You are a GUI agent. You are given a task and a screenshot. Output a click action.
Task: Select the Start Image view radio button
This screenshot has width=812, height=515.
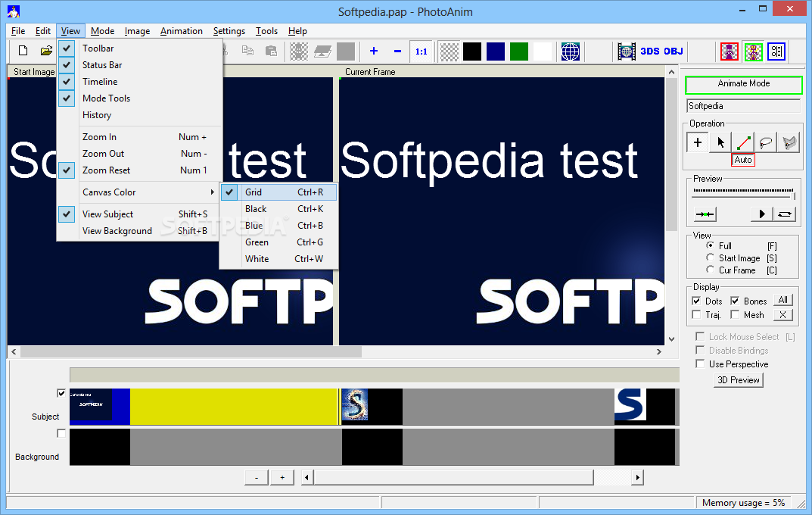710,257
